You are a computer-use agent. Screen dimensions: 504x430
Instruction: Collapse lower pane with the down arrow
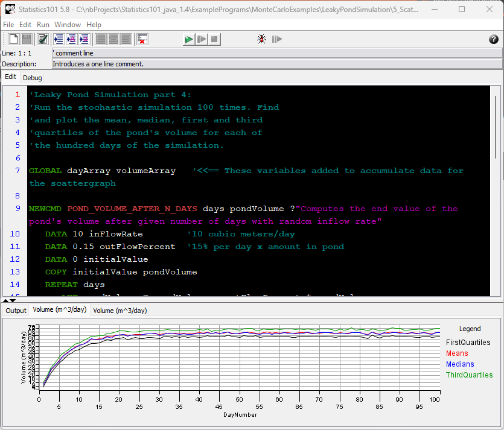click(13, 300)
